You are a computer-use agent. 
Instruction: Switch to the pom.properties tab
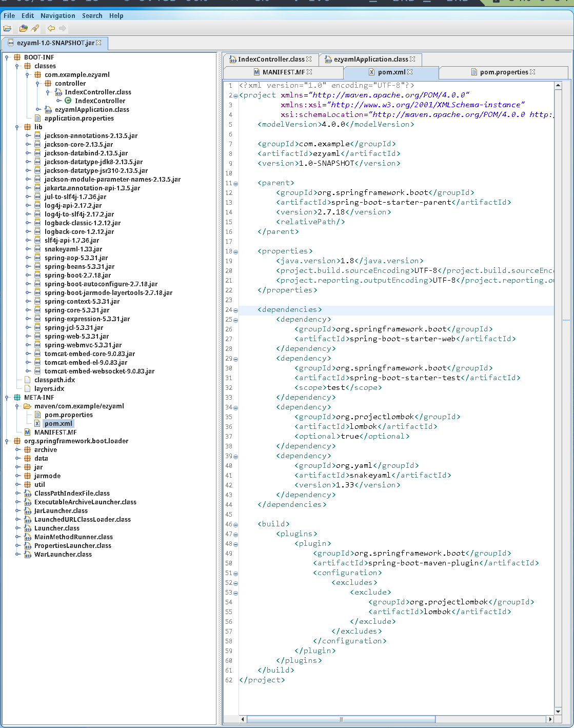504,72
